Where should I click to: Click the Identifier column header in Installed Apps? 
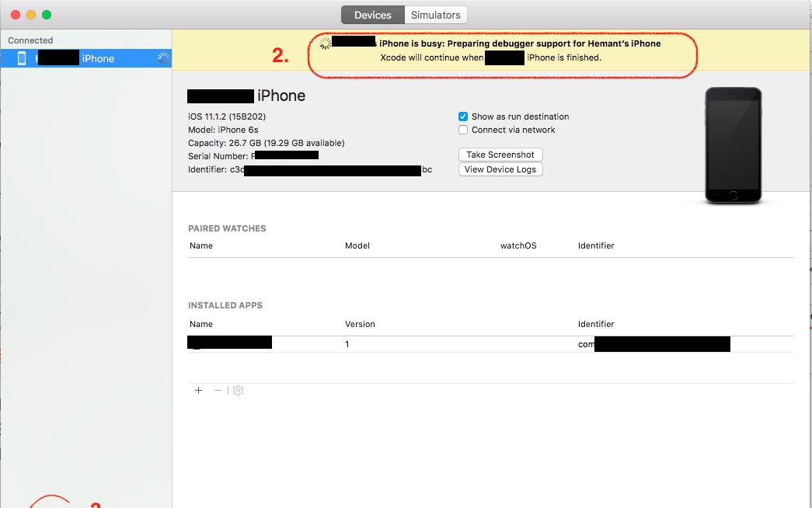(596, 324)
